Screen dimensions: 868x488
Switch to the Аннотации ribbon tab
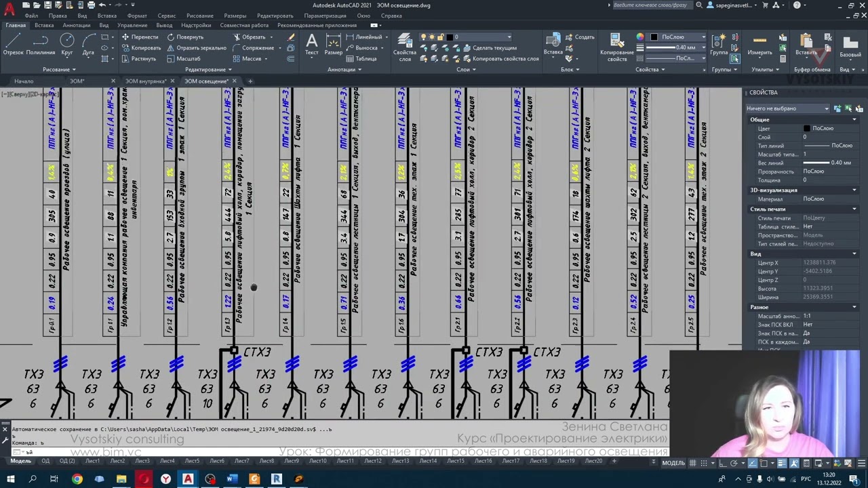(76, 25)
